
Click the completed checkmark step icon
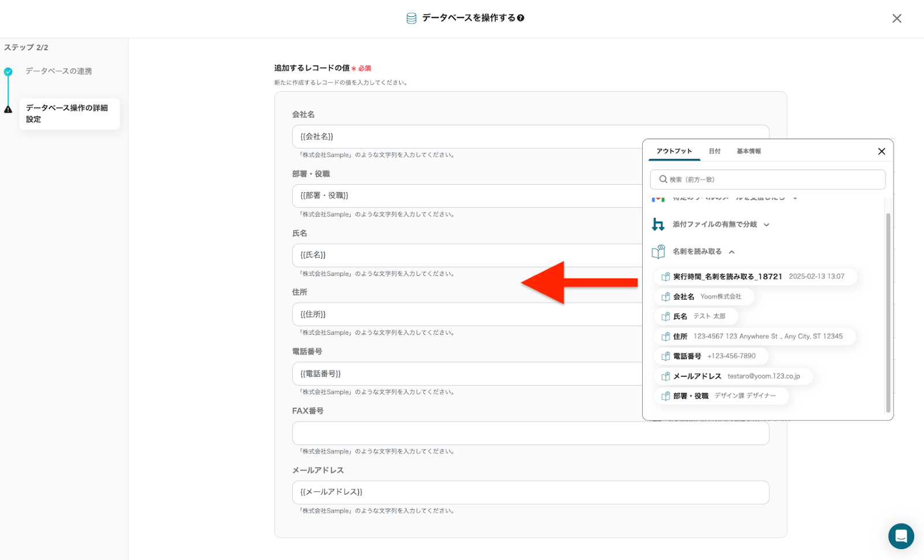(8, 72)
